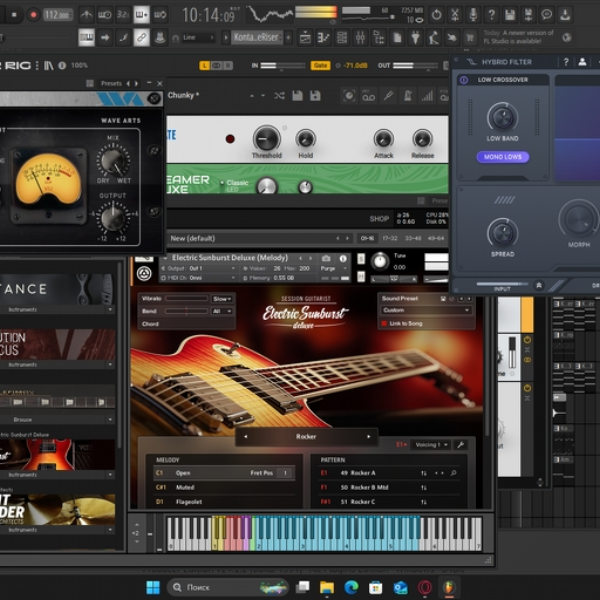Click the Guitar Rig metronome icon
Image resolution: width=600 pixels, height=600 pixels.
408,96
